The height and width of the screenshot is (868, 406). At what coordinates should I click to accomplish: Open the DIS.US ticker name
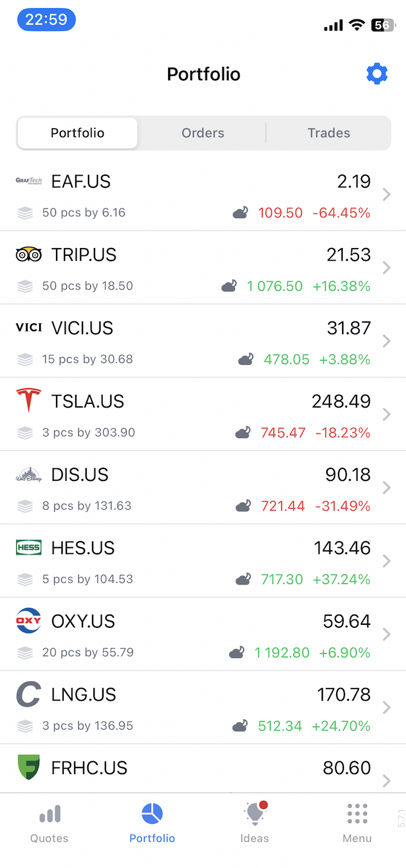(80, 475)
